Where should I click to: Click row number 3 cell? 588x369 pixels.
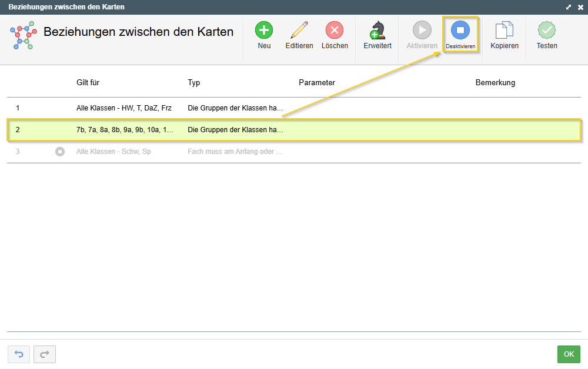click(x=18, y=152)
